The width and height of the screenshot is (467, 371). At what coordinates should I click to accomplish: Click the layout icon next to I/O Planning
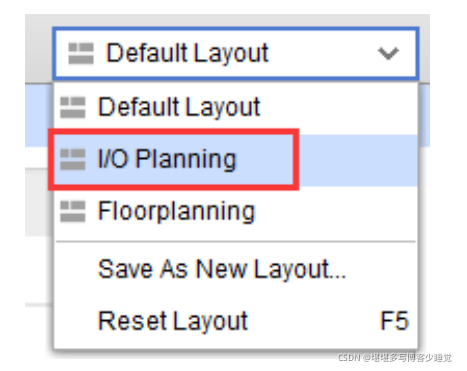click(73, 159)
